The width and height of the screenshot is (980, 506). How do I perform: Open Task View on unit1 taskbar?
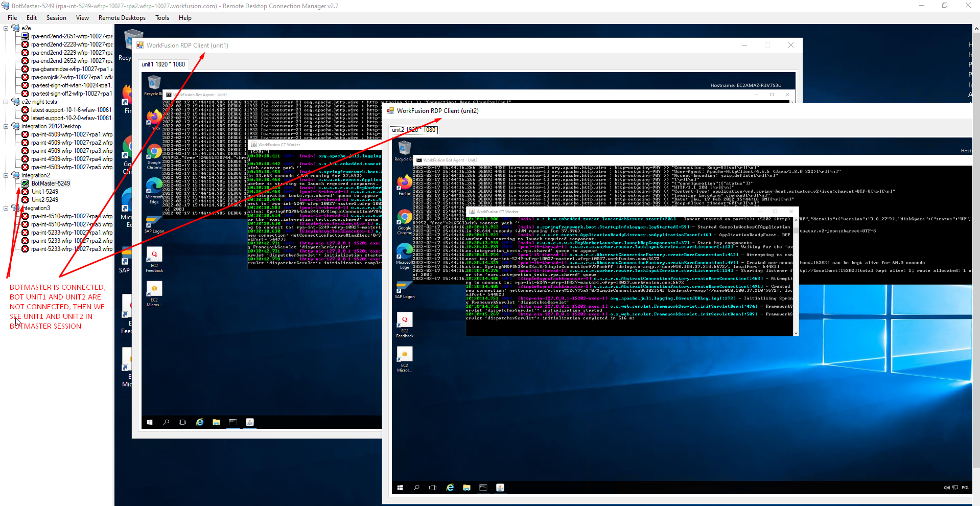coord(182,422)
